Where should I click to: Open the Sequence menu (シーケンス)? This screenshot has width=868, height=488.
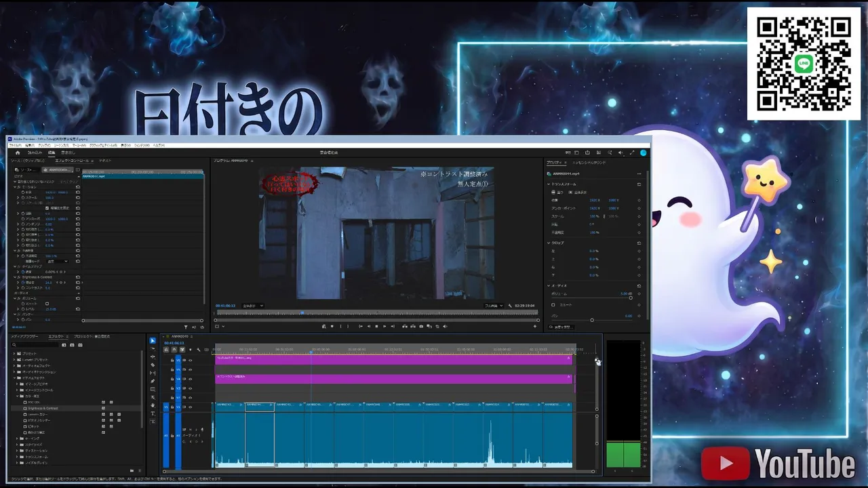pyautogui.click(x=62, y=145)
